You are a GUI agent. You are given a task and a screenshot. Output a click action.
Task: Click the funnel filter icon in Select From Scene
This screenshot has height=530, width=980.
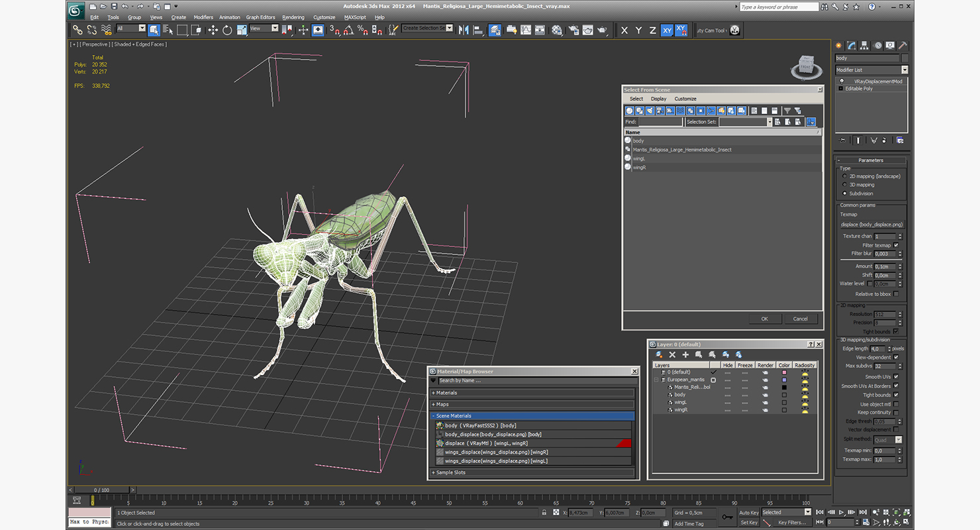(787, 111)
